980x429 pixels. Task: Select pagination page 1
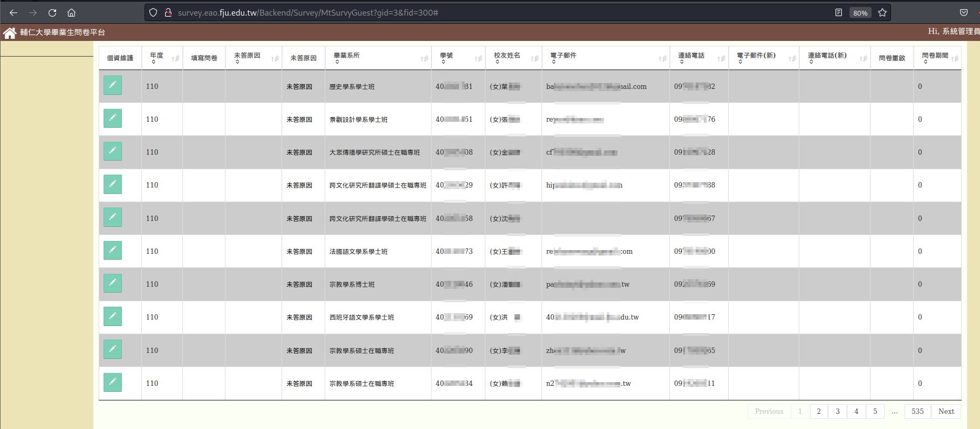800,411
